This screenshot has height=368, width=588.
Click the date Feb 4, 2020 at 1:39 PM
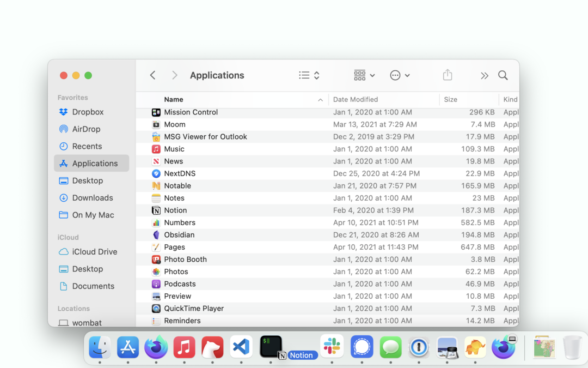(x=373, y=210)
